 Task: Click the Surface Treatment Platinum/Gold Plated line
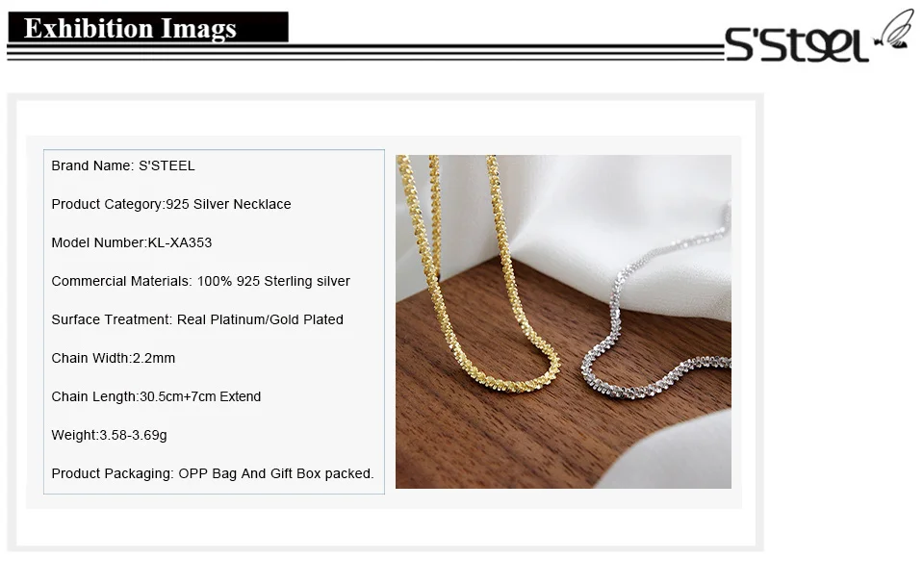(197, 319)
